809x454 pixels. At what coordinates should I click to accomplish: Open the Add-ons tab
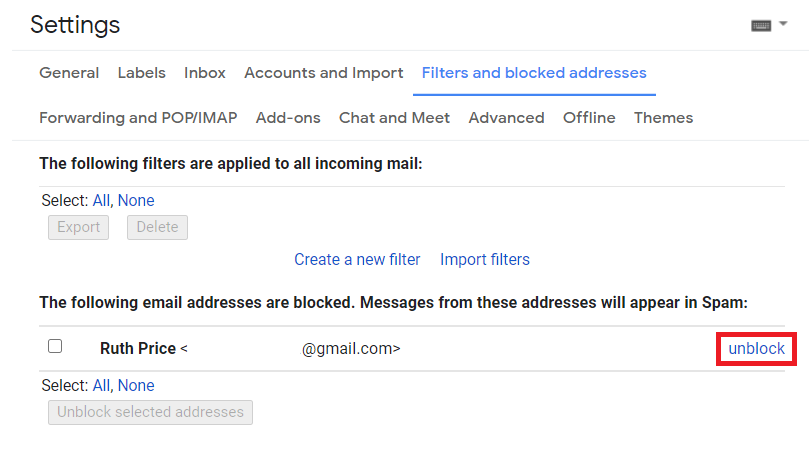coord(288,118)
